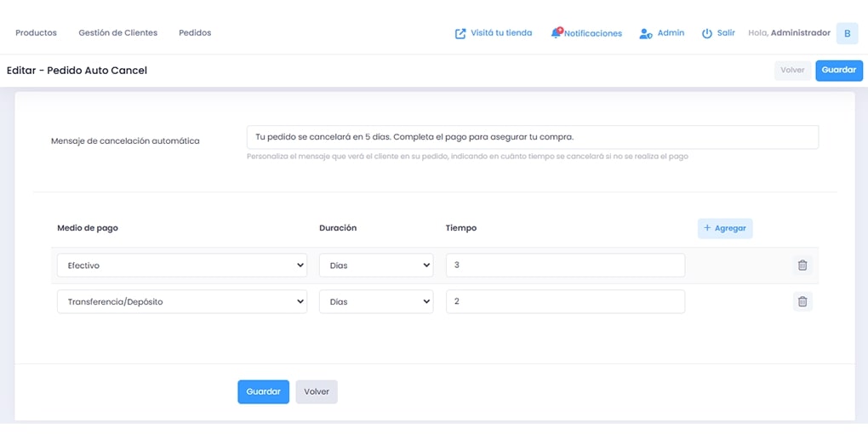Screen dimensions: 868x434
Task: Expand the Días duration dropdown for Efectivo
Action: (x=376, y=266)
